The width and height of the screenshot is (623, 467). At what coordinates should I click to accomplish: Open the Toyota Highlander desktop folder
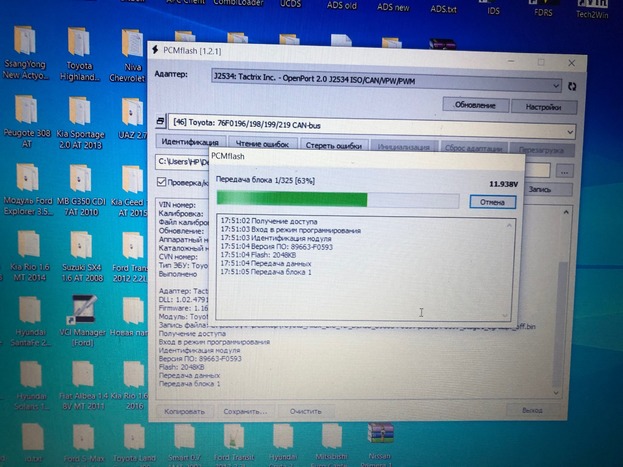[x=80, y=48]
